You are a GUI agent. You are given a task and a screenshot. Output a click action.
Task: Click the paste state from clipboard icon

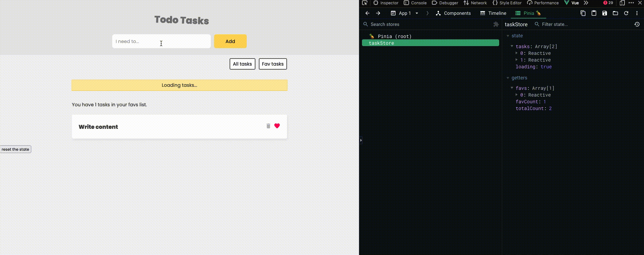594,13
